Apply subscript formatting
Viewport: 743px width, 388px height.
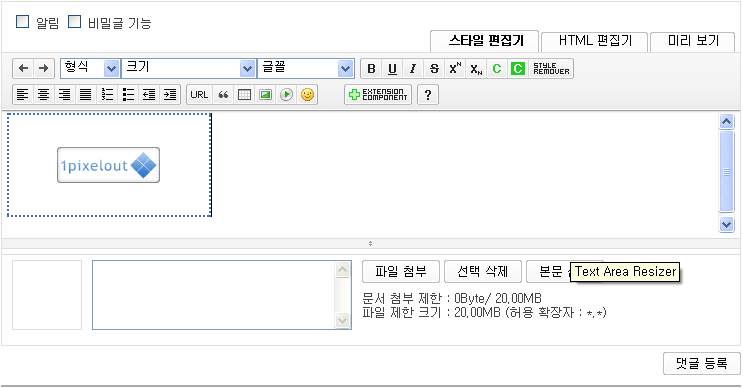pyautogui.click(x=476, y=69)
